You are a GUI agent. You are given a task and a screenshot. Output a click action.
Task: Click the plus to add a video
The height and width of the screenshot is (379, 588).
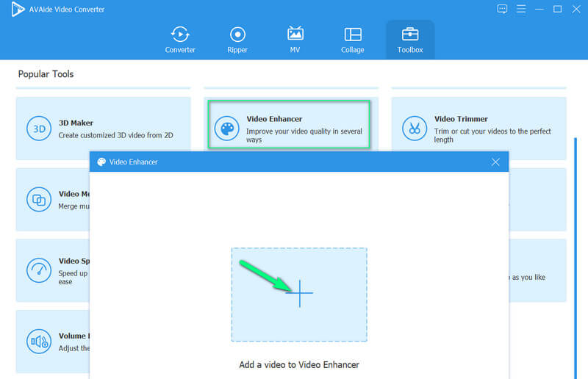click(x=299, y=293)
